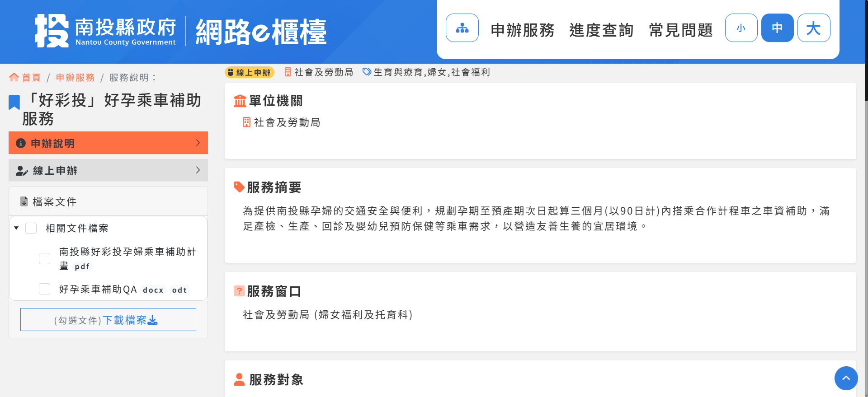The width and height of the screenshot is (868, 397).
Task: Open 申辦服務 in top navigation
Action: [523, 30]
